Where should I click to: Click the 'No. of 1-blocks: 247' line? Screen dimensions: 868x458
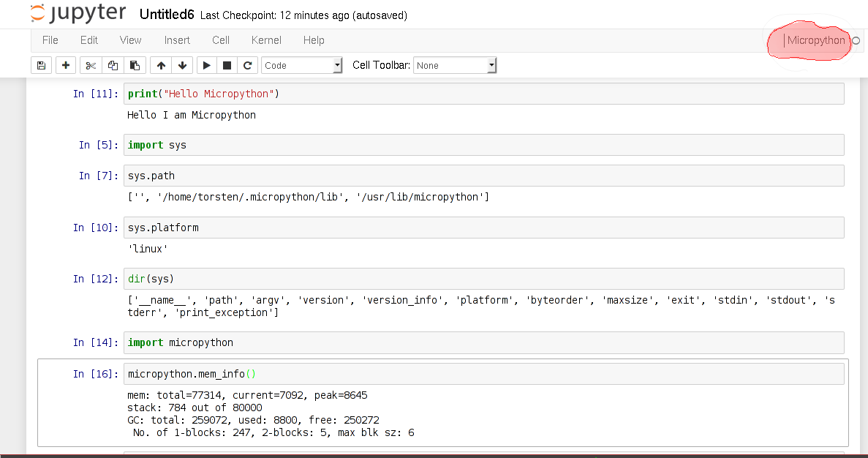point(273,432)
